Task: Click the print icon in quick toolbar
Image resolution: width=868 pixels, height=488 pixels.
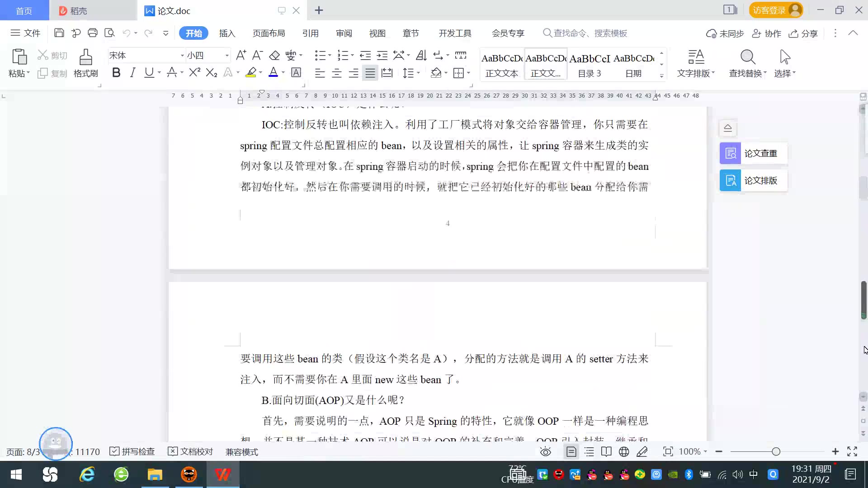Action: (93, 33)
